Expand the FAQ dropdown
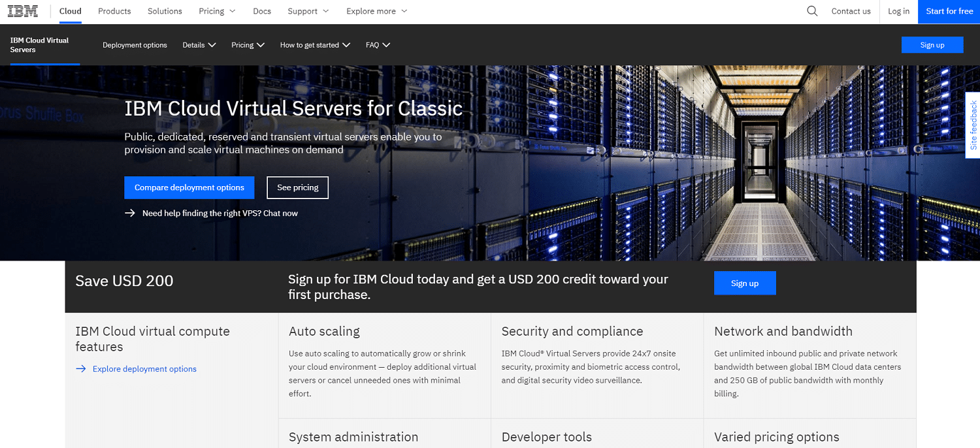This screenshot has height=448, width=980. (x=378, y=44)
